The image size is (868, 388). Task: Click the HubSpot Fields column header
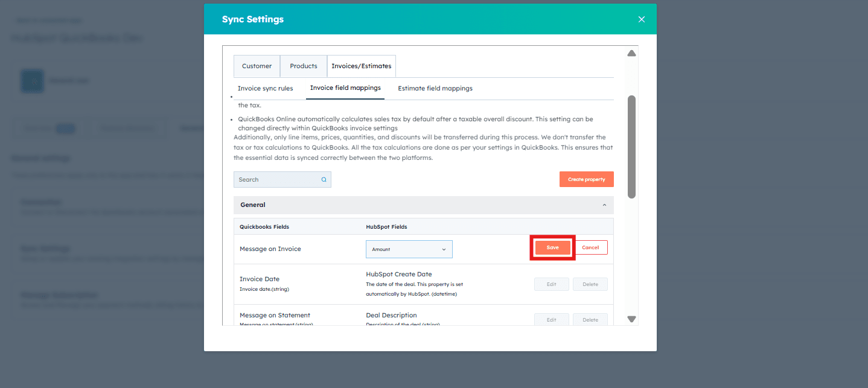386,227
